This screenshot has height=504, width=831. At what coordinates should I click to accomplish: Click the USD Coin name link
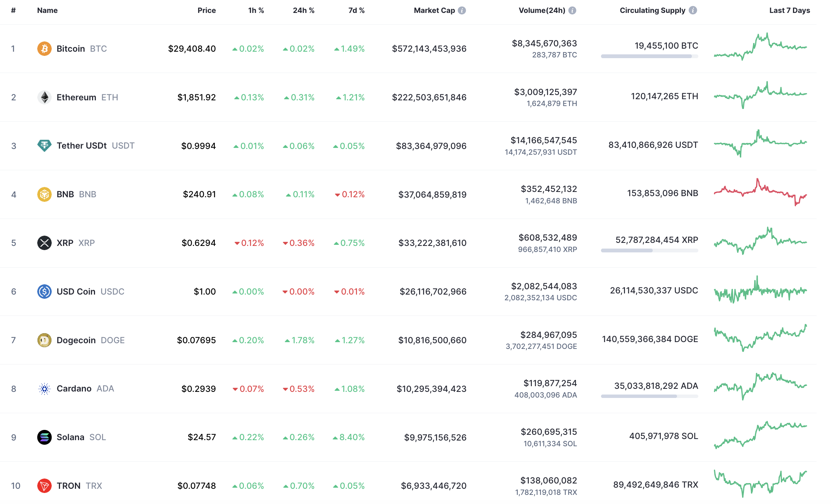[x=75, y=292]
